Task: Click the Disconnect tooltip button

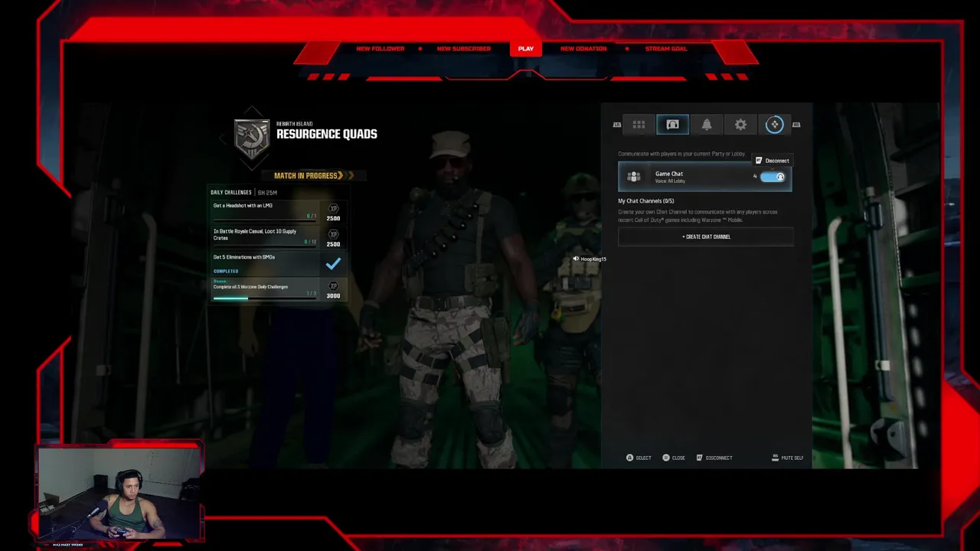Action: click(772, 161)
